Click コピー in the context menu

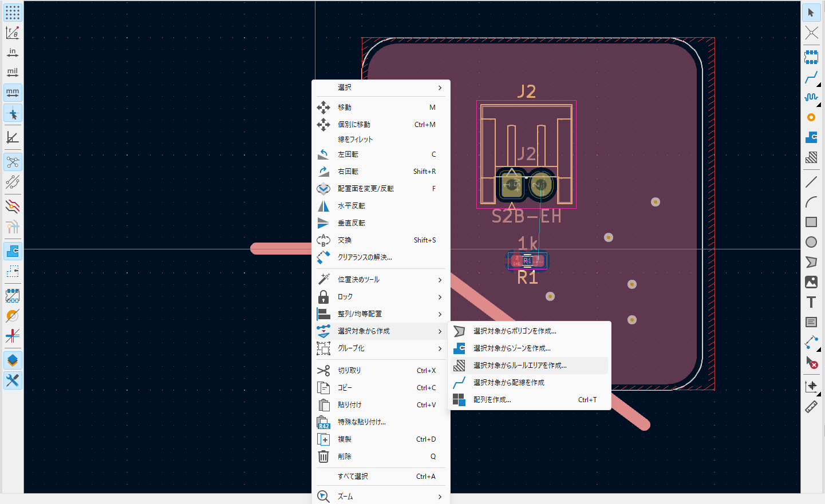(x=381, y=388)
